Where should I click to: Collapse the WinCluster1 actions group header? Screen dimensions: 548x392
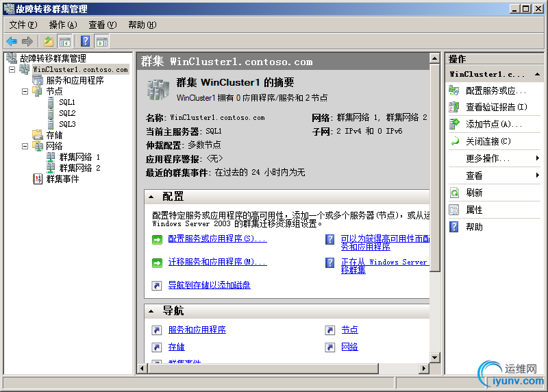537,74
